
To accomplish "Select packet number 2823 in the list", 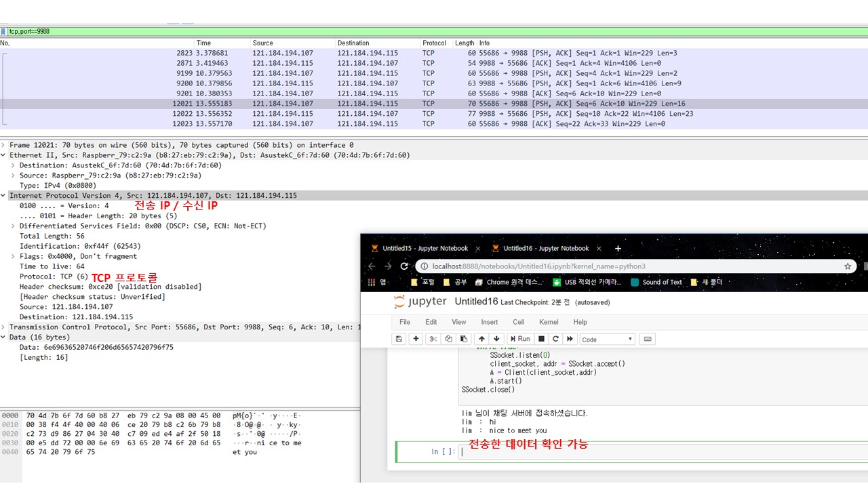I will (x=434, y=53).
